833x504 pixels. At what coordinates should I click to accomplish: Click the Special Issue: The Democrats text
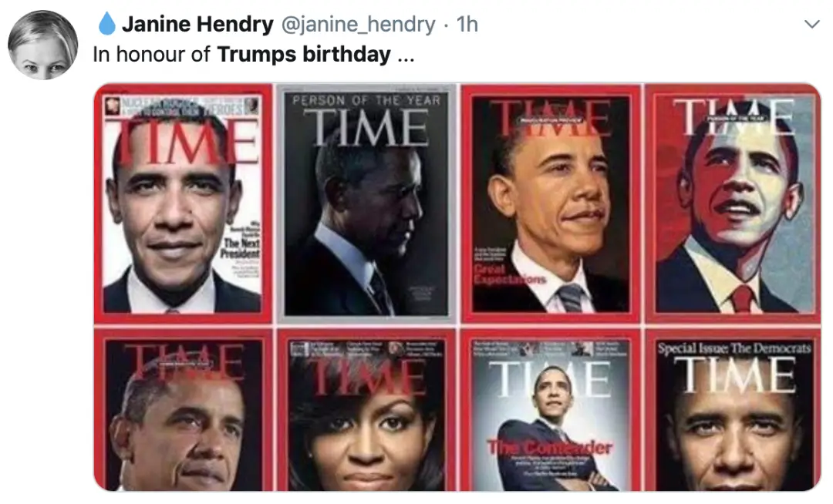coord(734,348)
